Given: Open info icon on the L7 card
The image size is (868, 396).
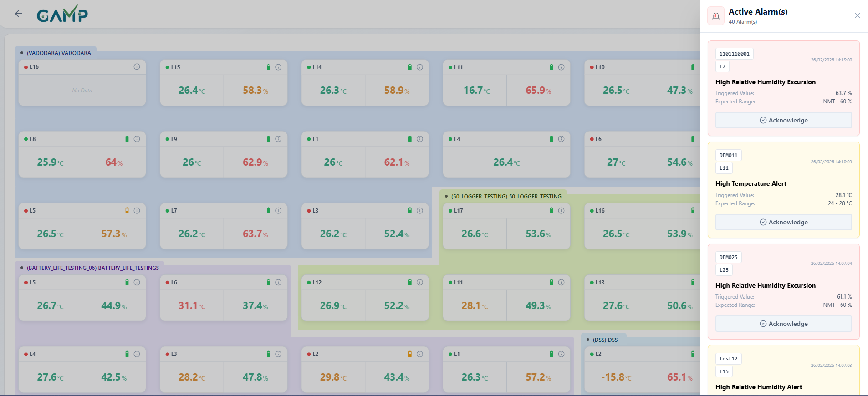Looking at the screenshot, I should pyautogui.click(x=278, y=211).
